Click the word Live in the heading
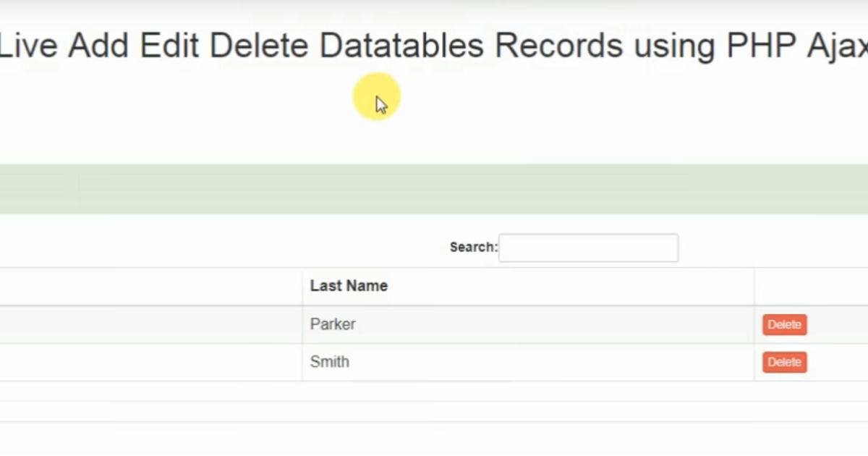The height and width of the screenshot is (456, 868). pos(28,46)
